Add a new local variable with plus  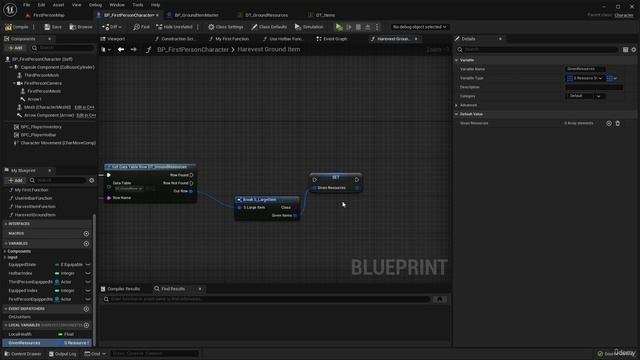pos(86,326)
